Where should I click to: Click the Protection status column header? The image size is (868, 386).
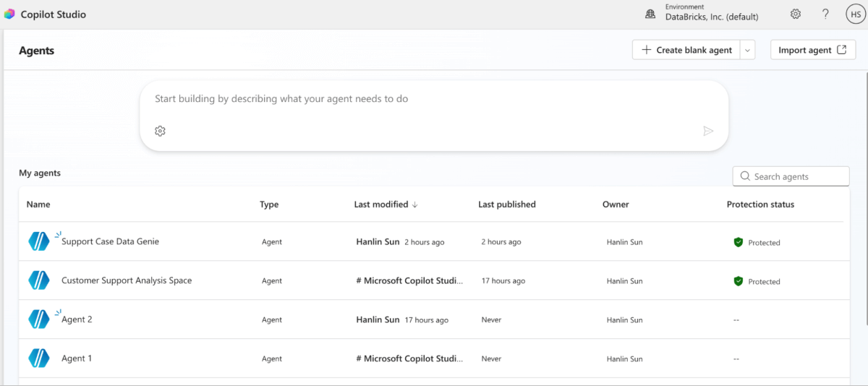coord(760,205)
